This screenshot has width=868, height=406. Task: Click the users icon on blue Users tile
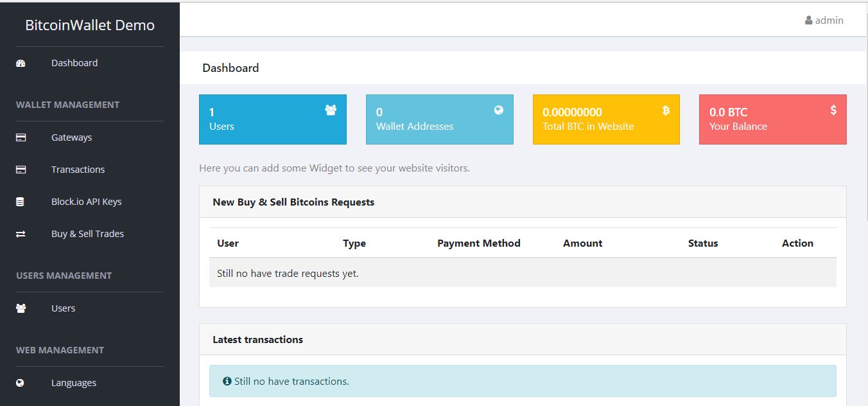click(331, 110)
